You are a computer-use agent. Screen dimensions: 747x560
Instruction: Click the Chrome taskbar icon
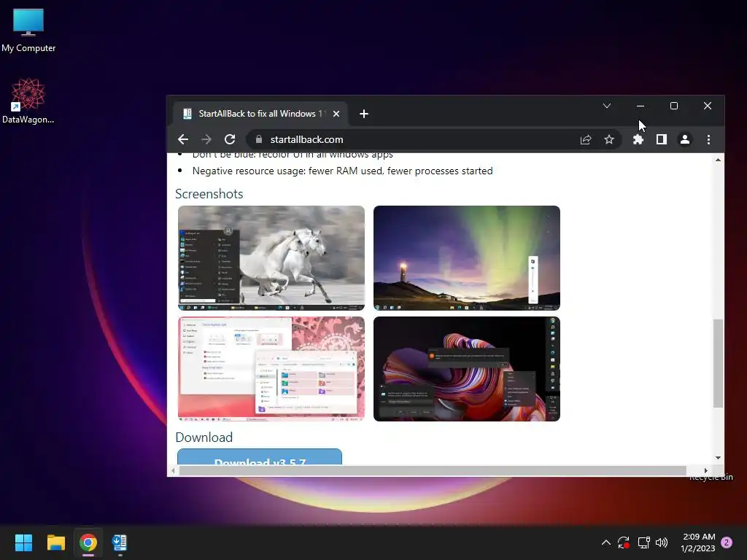88,542
